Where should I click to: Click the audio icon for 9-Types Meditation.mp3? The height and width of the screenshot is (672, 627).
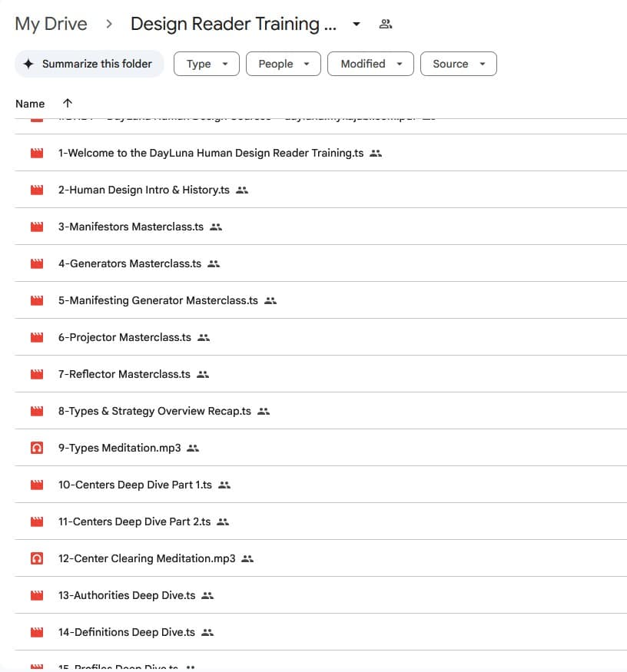coord(36,449)
